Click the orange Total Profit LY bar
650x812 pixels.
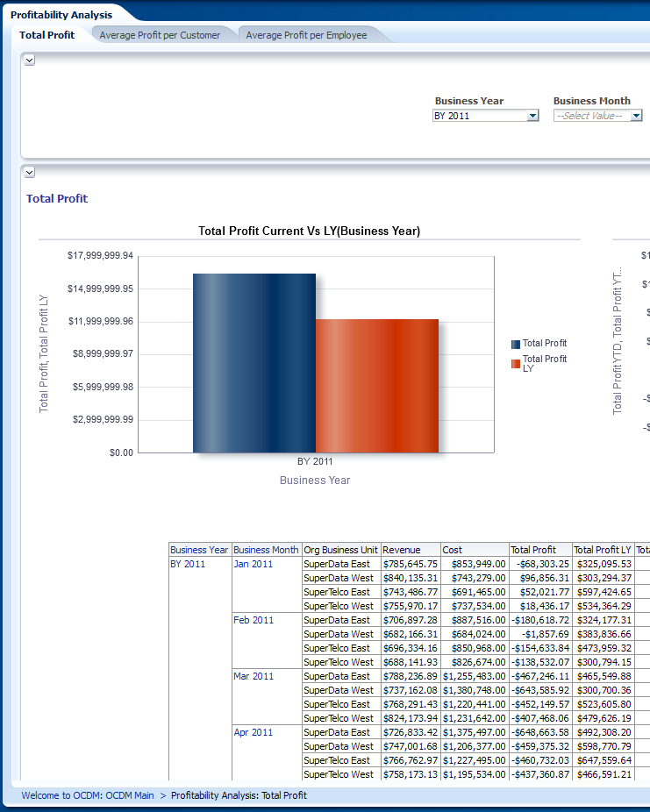(377, 386)
